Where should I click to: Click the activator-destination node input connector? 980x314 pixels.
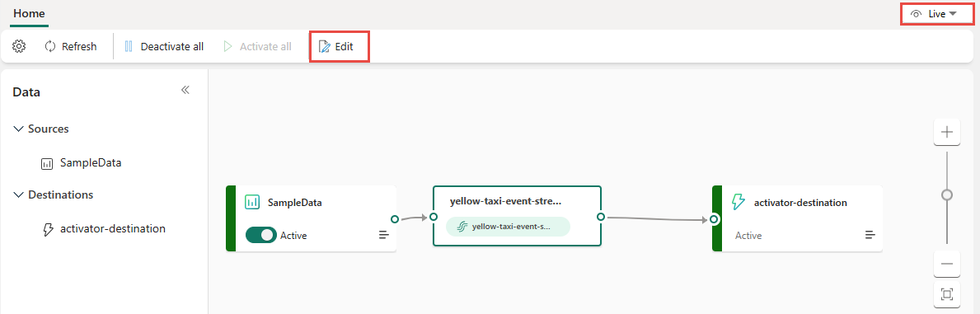coord(713,219)
